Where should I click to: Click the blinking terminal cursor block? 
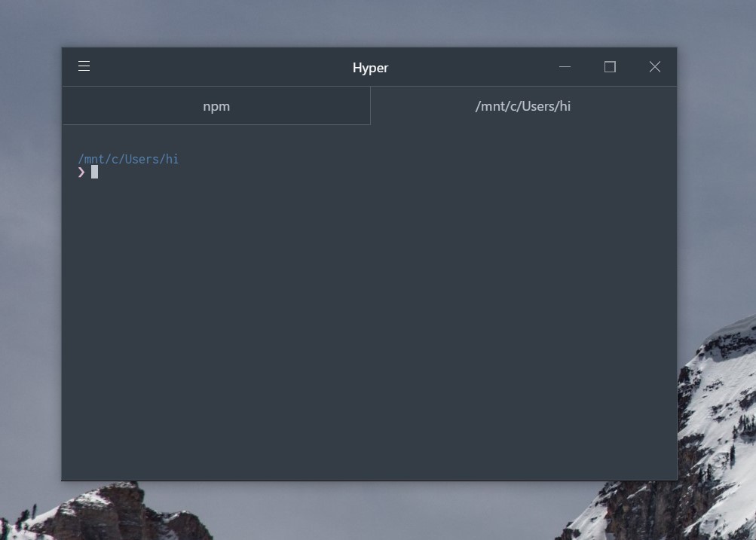pos(95,172)
